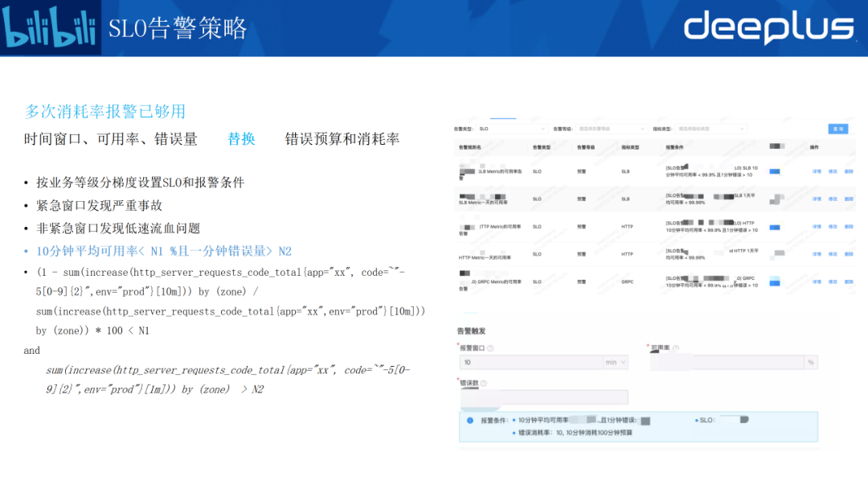This screenshot has height=489, width=868.
Task: Click help icon next to 可用率
Action: tap(676, 348)
